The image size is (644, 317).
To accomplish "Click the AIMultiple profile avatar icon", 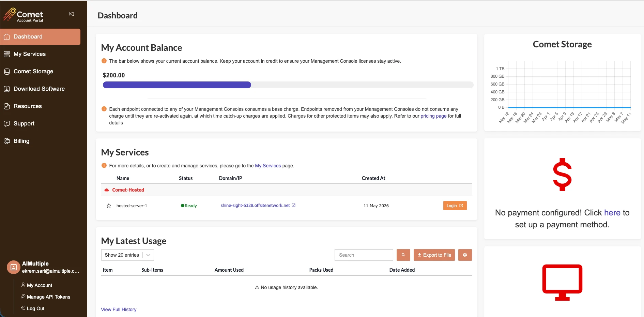I will [14, 267].
